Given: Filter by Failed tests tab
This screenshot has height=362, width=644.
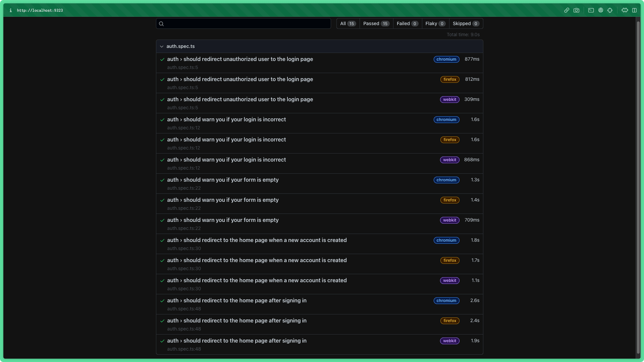Looking at the screenshot, I should coord(407,23).
